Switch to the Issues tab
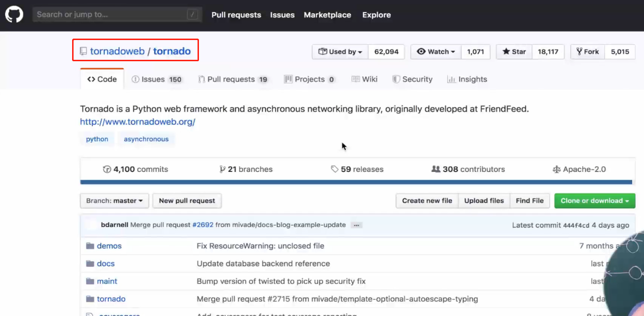Image resolution: width=644 pixels, height=316 pixels. point(157,79)
